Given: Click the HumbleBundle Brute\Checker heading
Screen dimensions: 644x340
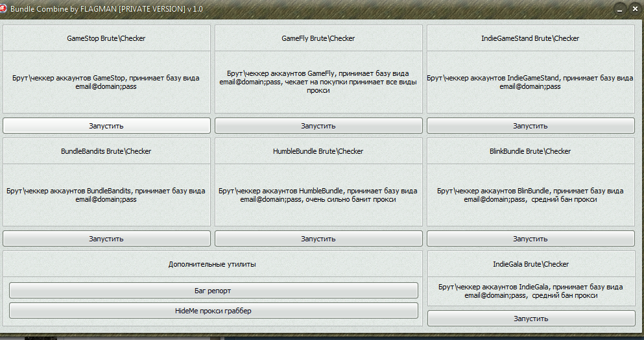Looking at the screenshot, I should click(x=318, y=151).
